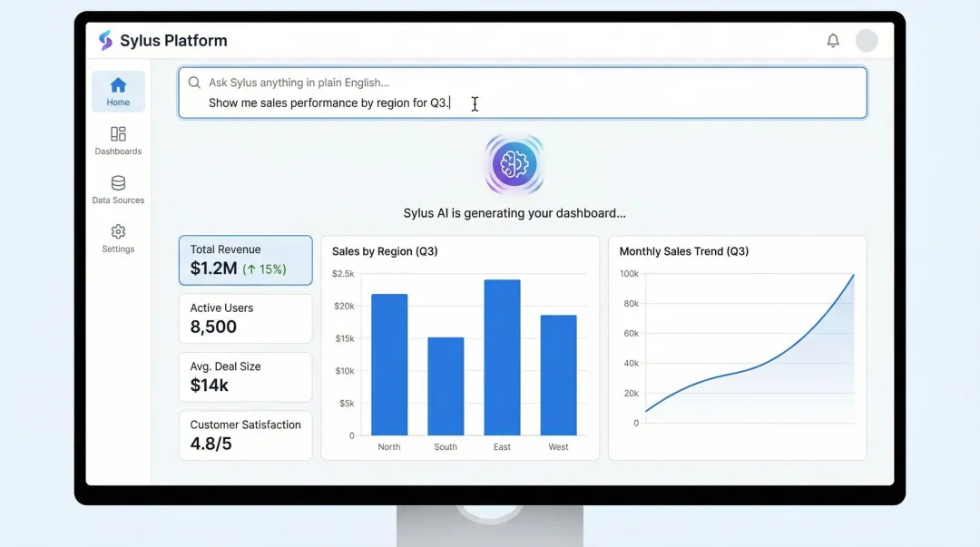Open the notifications bell

click(833, 40)
